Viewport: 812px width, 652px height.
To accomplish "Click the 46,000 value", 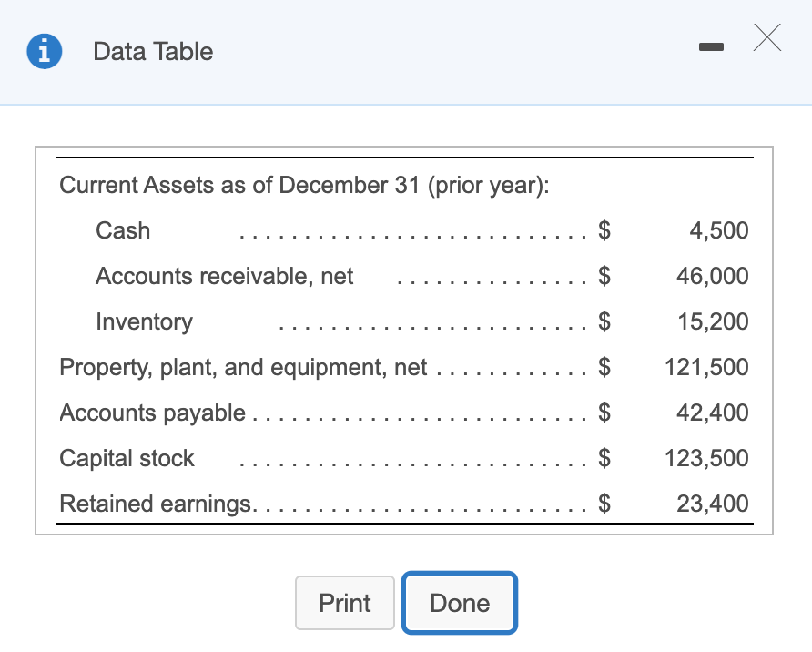I will 713,276.
